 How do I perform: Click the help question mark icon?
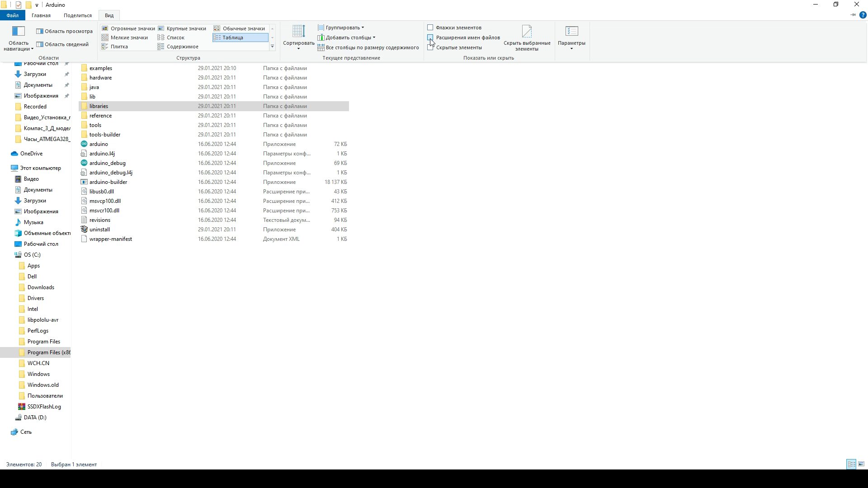click(863, 15)
